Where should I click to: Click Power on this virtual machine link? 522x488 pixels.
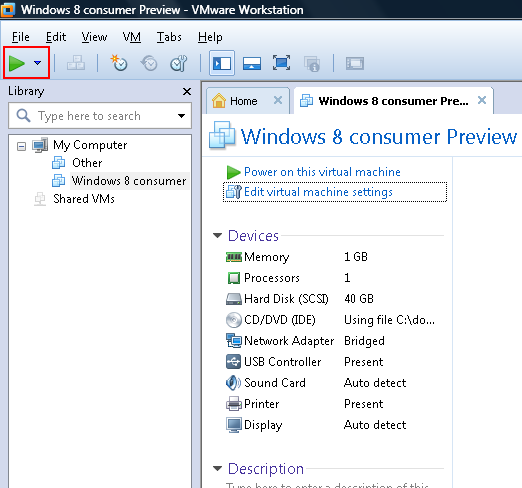pyautogui.click(x=322, y=172)
